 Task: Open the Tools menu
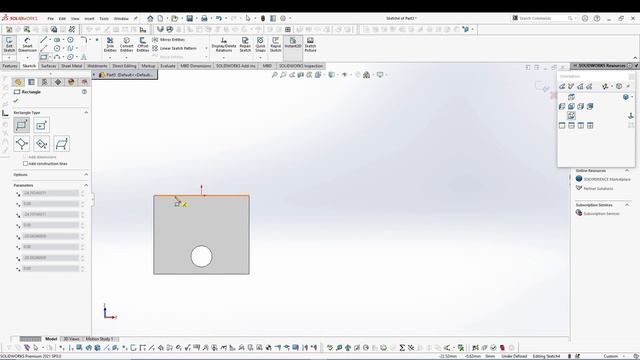[x=104, y=18]
